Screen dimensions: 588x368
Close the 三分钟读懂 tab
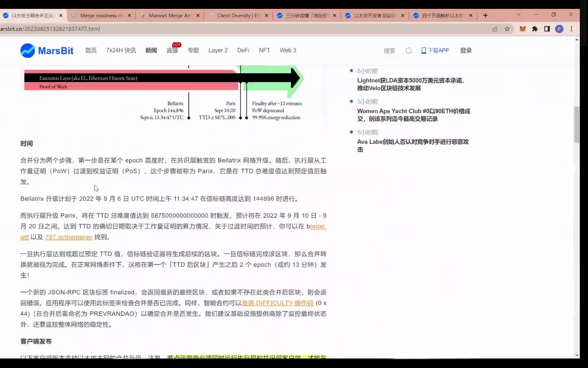pyautogui.click(x=334, y=15)
